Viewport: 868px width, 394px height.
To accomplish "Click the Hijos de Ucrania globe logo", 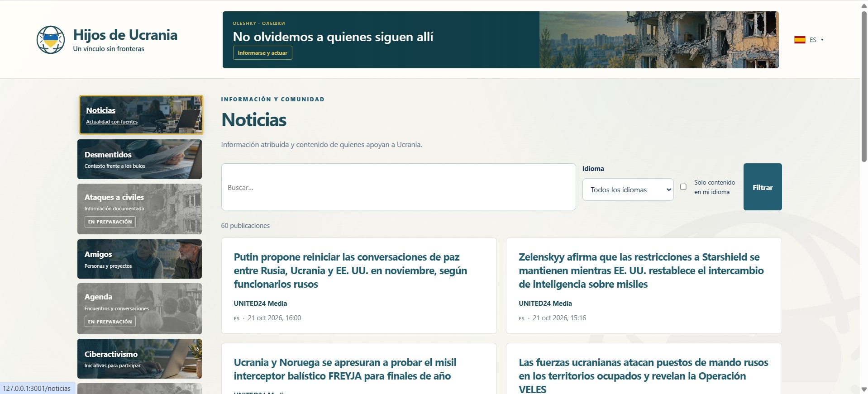I will tap(51, 40).
